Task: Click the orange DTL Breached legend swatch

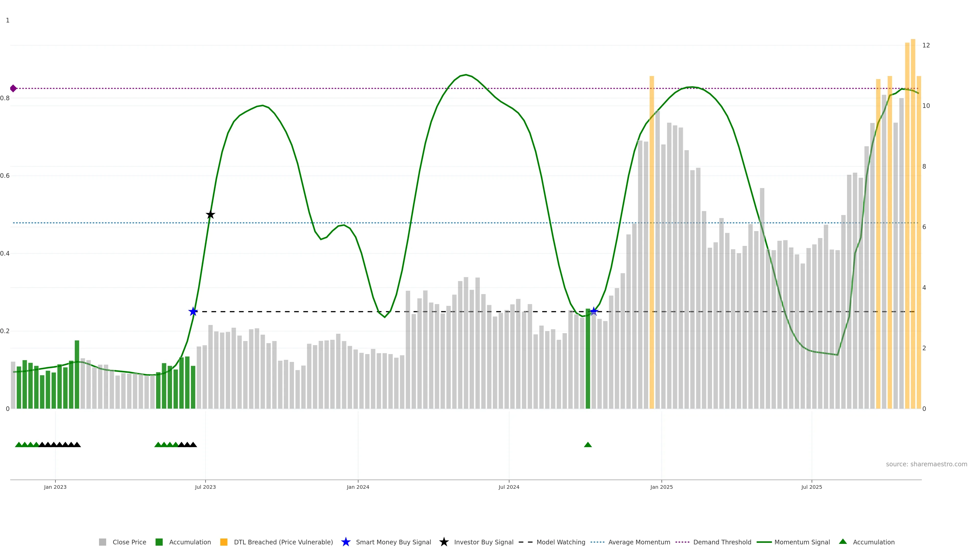Action: click(224, 542)
